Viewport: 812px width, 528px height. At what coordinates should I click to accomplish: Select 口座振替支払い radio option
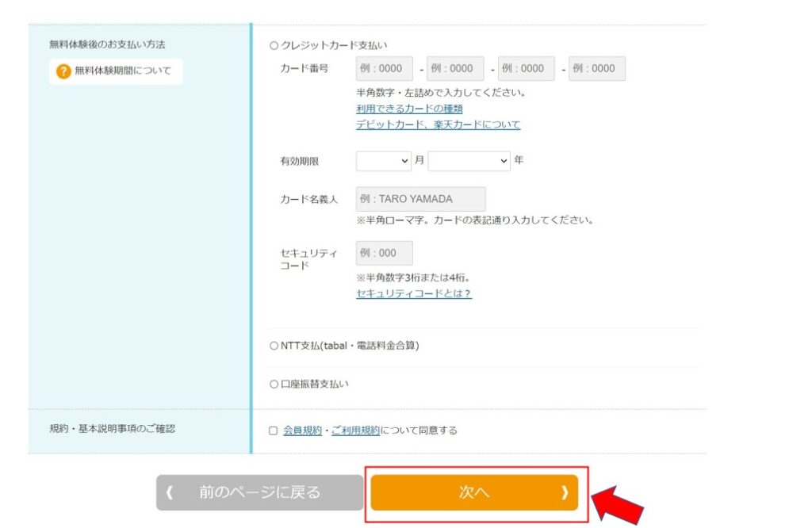(274, 384)
